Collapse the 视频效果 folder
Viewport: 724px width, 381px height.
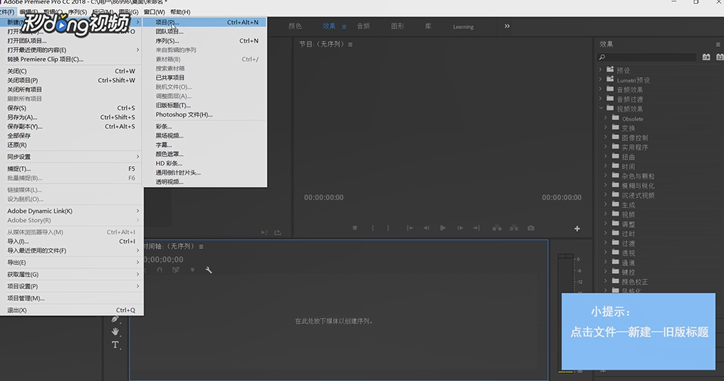point(601,109)
